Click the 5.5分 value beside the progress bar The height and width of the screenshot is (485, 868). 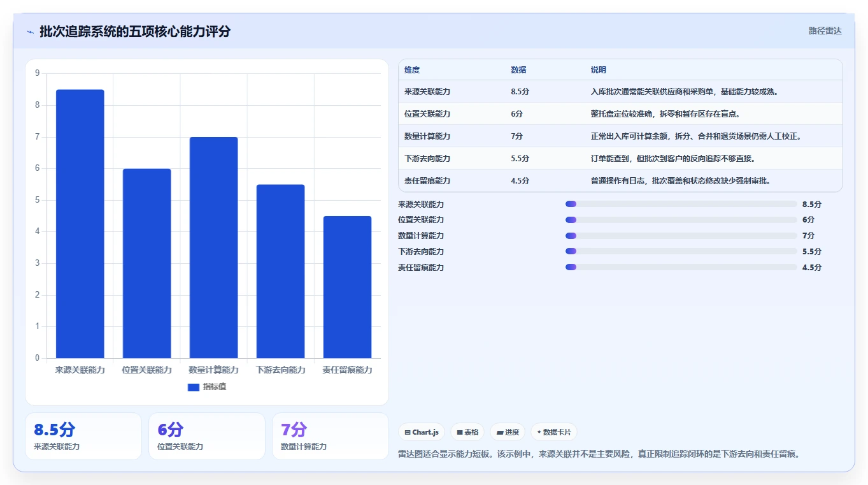point(812,252)
